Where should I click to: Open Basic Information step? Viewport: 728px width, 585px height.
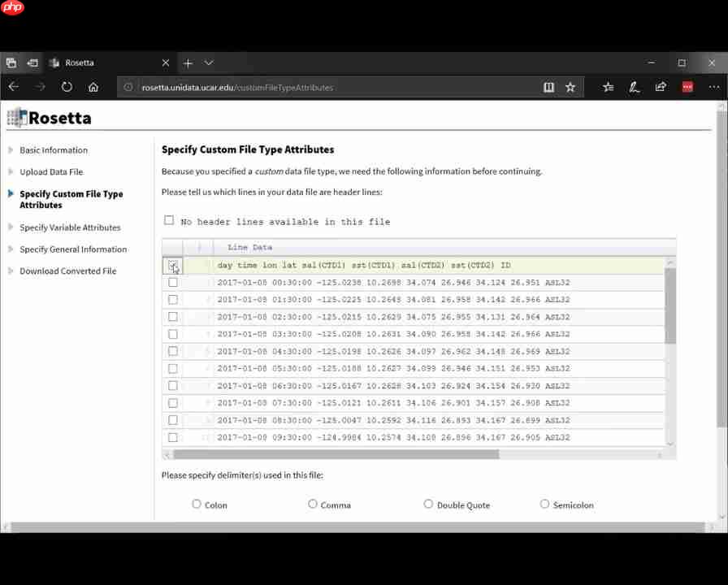pos(54,150)
